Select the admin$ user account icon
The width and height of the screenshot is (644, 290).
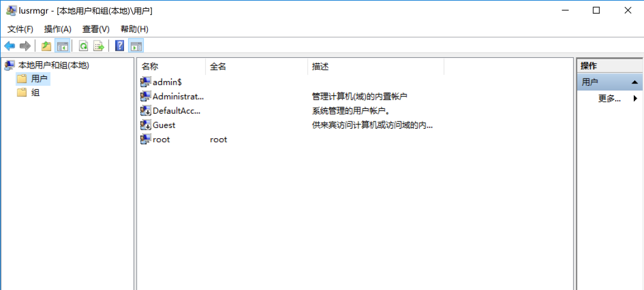coord(145,82)
